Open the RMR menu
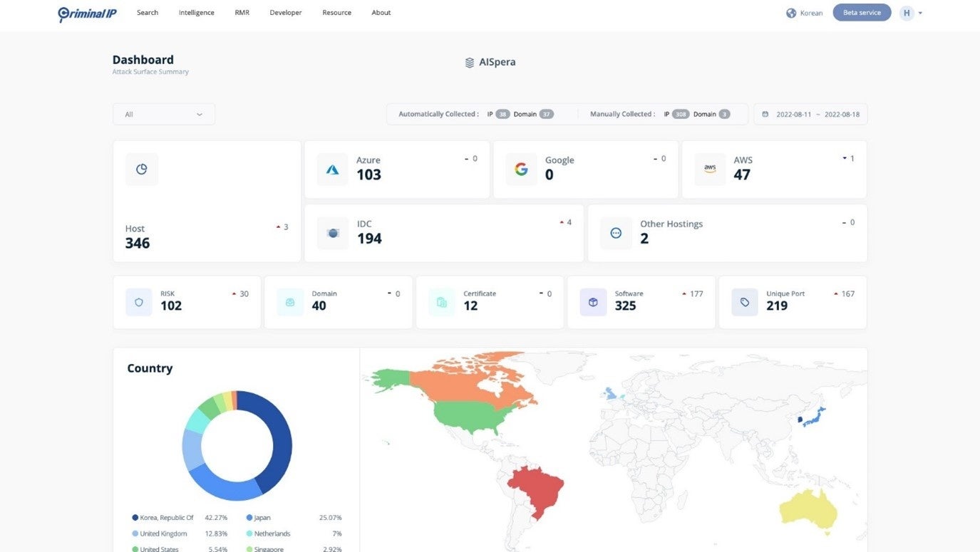 242,13
